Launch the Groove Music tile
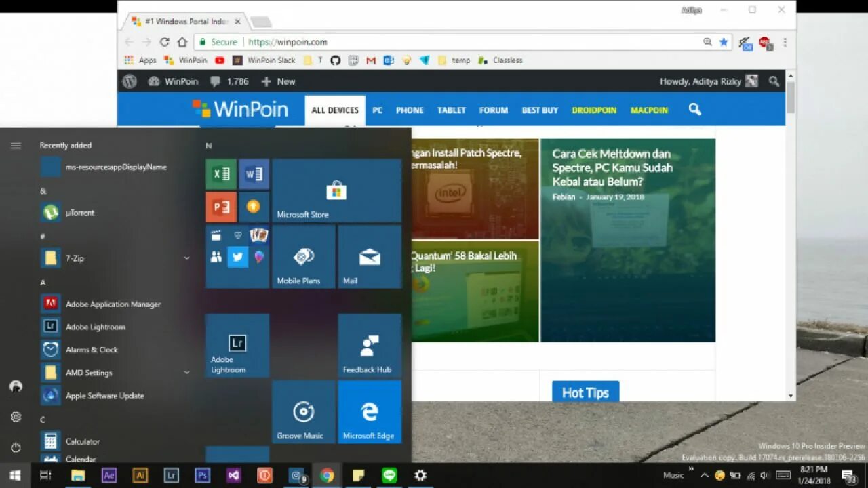 pyautogui.click(x=304, y=411)
